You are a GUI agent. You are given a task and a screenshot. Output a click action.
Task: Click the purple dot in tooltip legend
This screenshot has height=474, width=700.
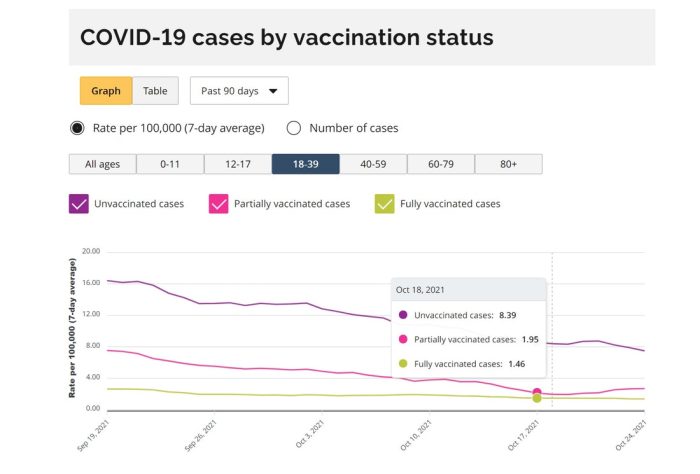[x=403, y=315]
